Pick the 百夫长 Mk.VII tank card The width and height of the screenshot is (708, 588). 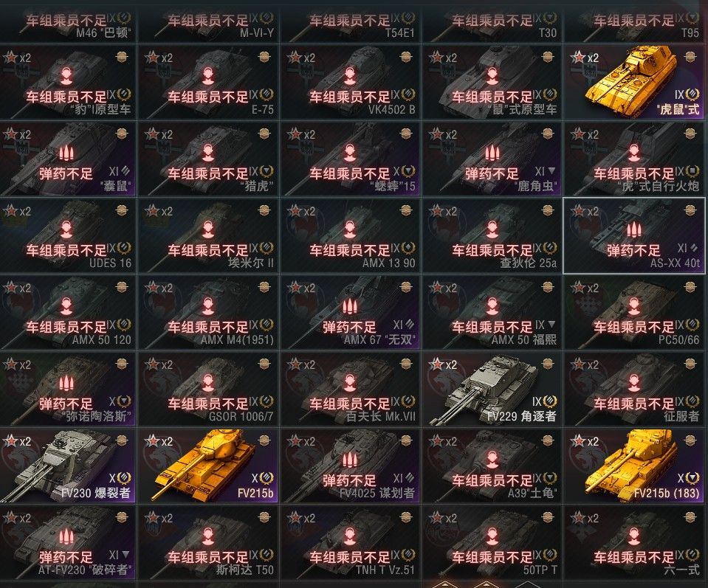351,389
